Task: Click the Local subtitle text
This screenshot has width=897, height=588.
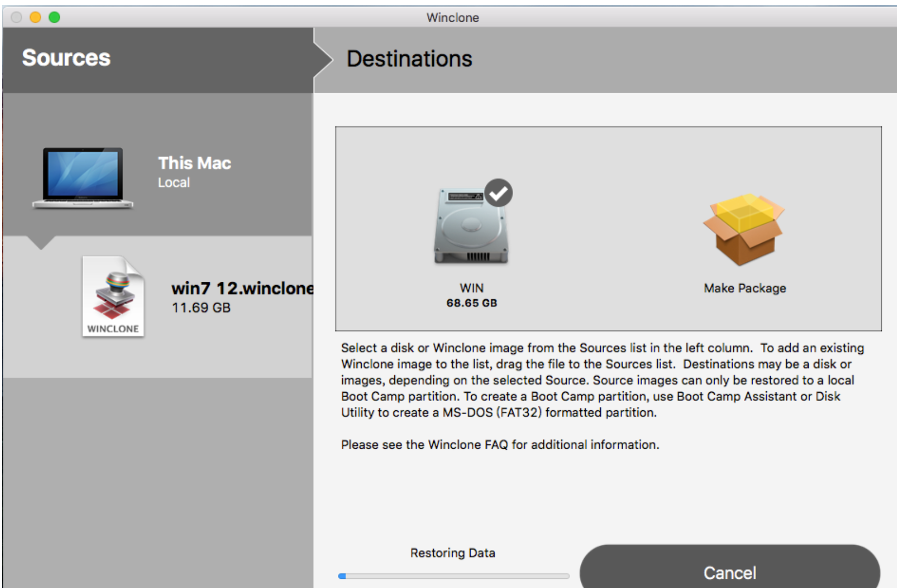Action: (x=174, y=183)
